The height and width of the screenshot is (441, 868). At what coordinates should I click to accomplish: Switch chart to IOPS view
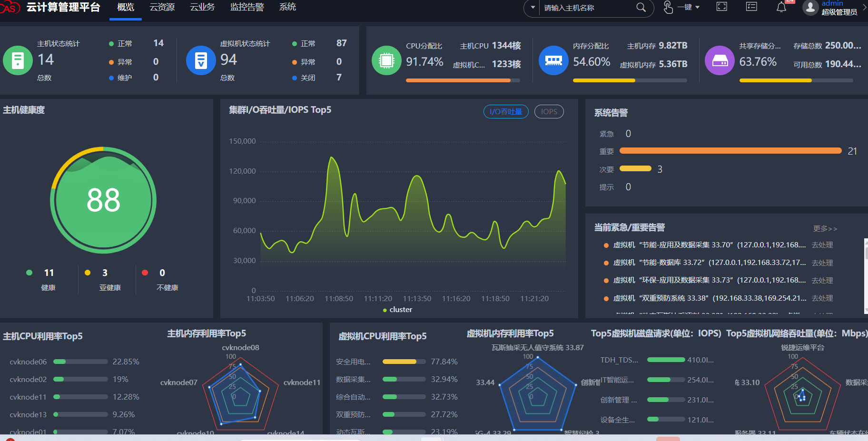tap(549, 111)
